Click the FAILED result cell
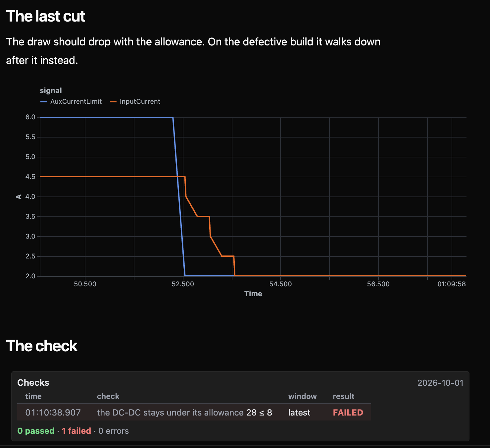490x448 pixels. pos(348,413)
